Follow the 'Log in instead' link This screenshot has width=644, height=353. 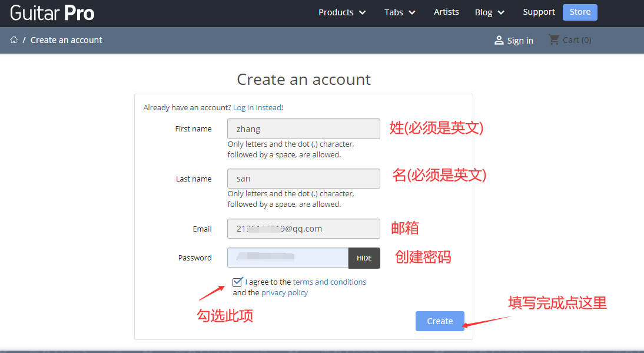(257, 107)
